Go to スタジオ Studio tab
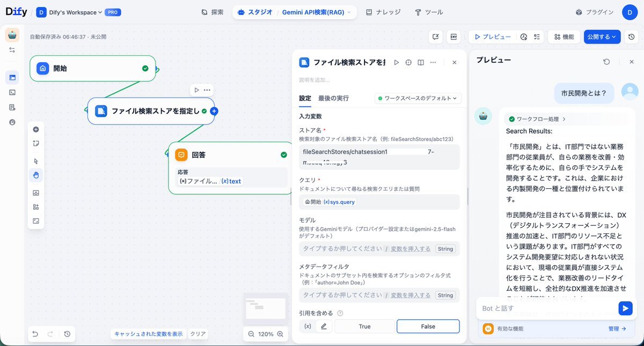Screen dimensions: 644x346 point(255,12)
